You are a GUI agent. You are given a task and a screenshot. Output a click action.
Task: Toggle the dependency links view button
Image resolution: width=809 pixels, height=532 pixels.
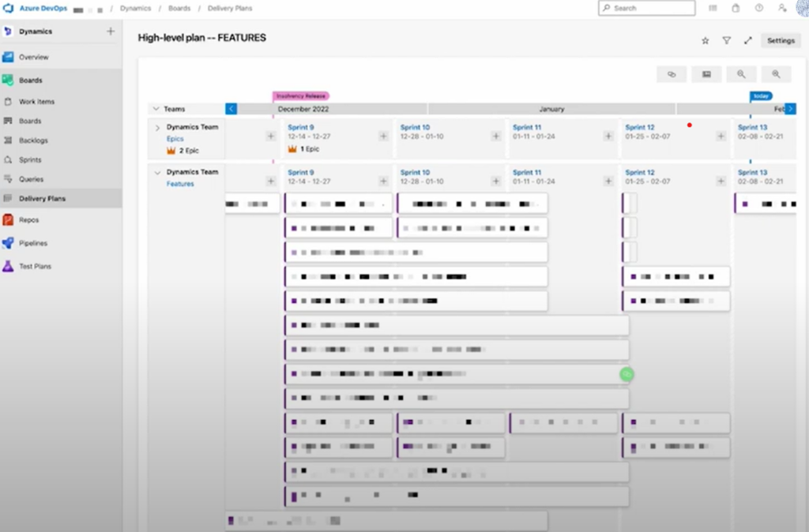point(672,74)
